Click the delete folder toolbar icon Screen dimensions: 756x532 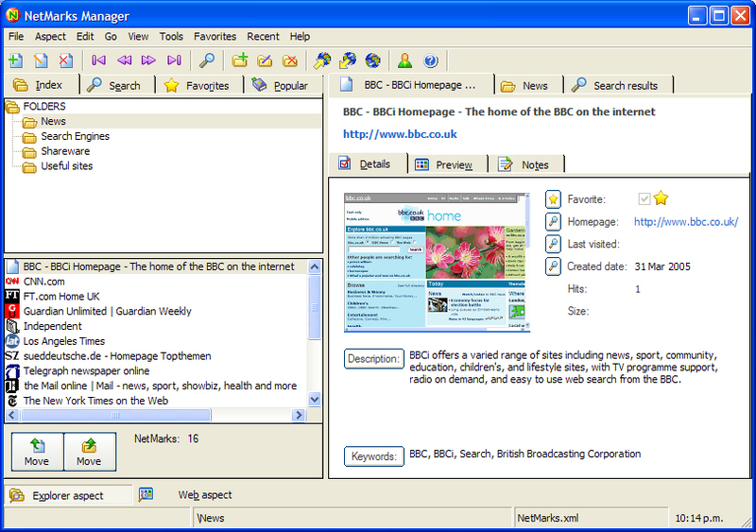290,60
